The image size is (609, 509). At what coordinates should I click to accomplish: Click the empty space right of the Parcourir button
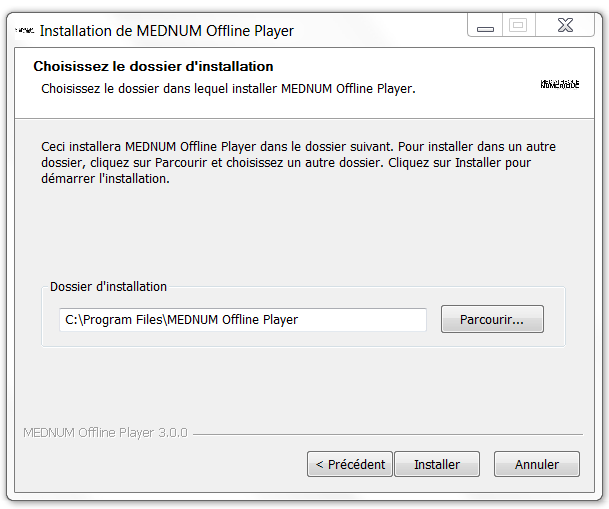point(555,320)
